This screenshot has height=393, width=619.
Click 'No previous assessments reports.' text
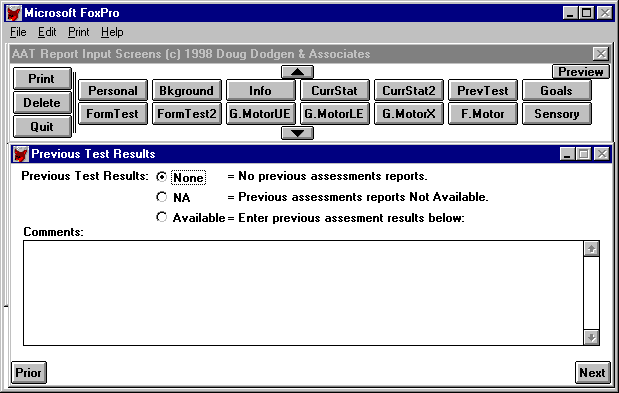[x=333, y=176]
